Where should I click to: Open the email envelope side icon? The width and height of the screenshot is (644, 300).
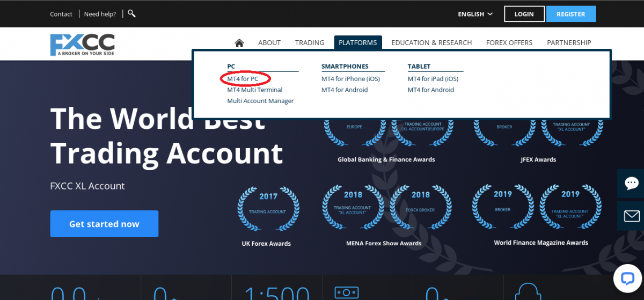click(x=631, y=216)
